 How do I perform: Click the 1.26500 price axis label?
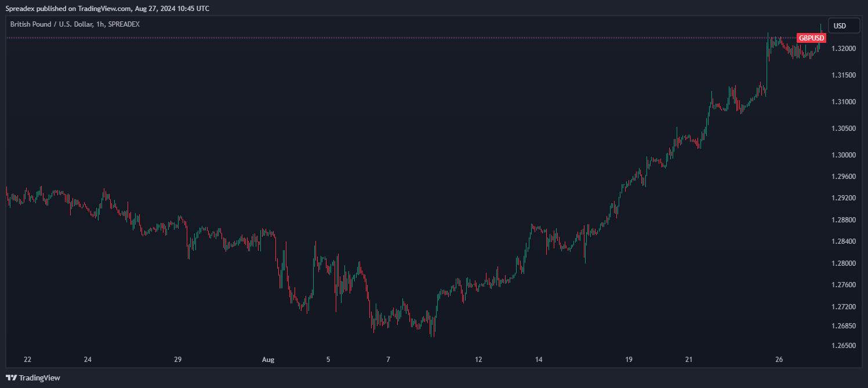842,346
